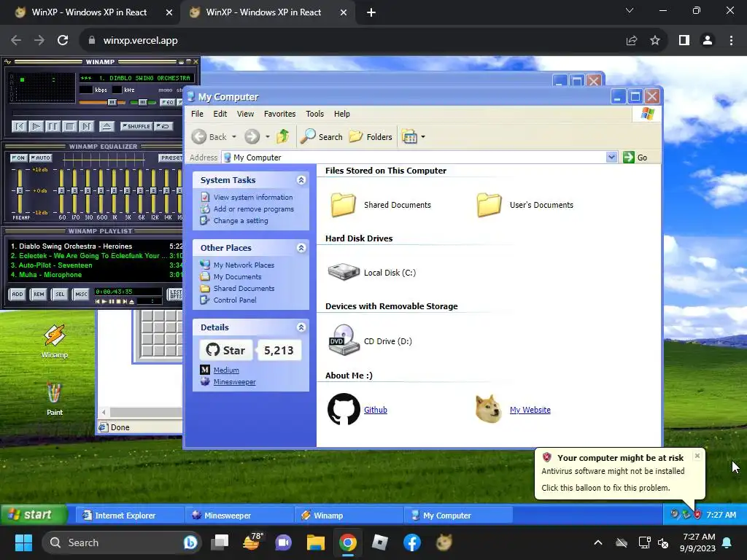Click Add or remove programs

coord(253,209)
